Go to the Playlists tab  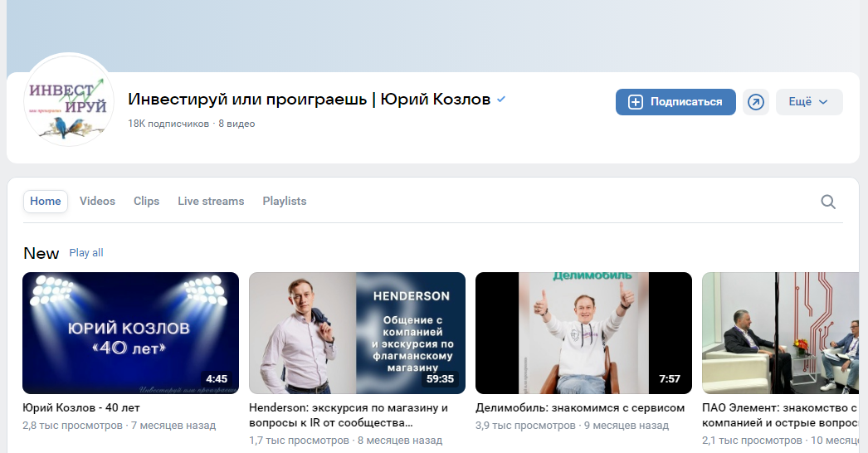(x=285, y=201)
